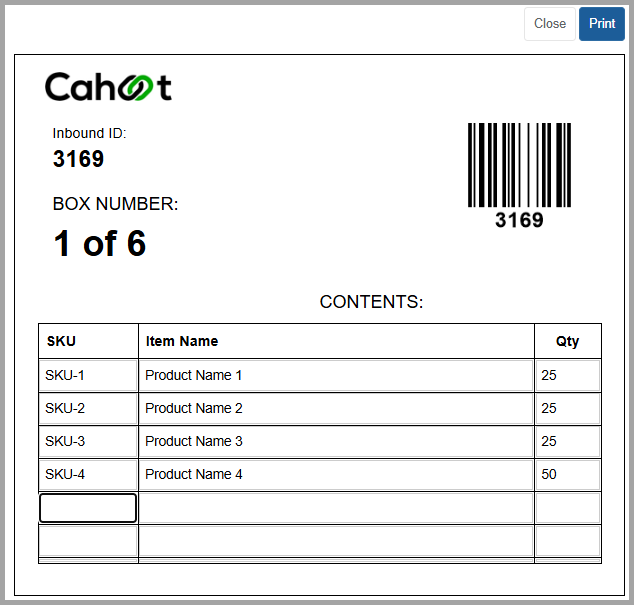Click the quantity 50 cell for SKU-4
The height and width of the screenshot is (605, 634).
tap(568, 474)
